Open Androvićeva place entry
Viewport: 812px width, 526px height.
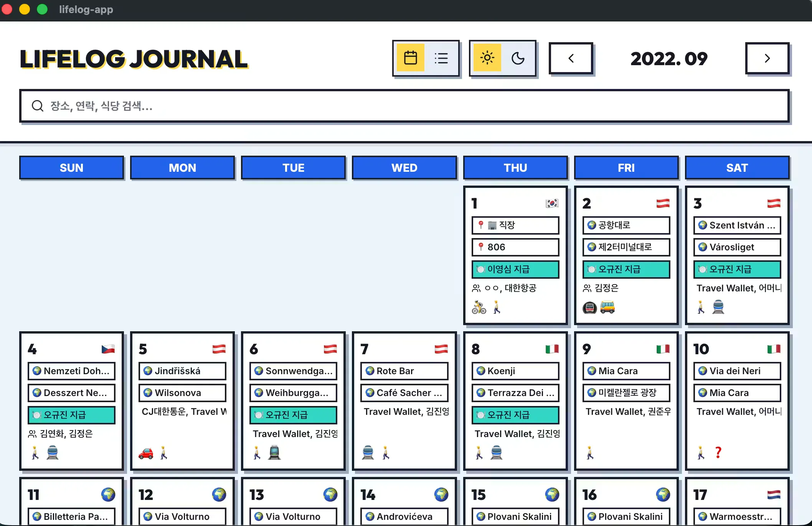pyautogui.click(x=404, y=516)
